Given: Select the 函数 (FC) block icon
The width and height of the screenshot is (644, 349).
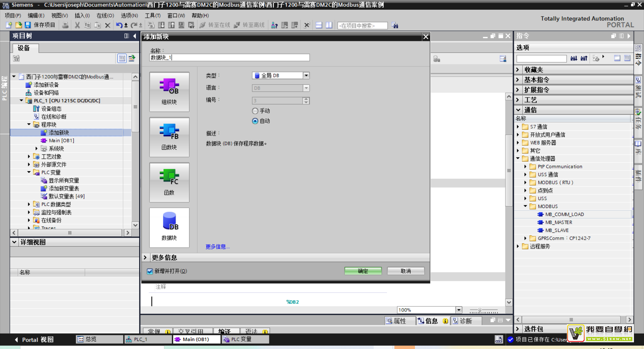Looking at the screenshot, I should point(169,182).
